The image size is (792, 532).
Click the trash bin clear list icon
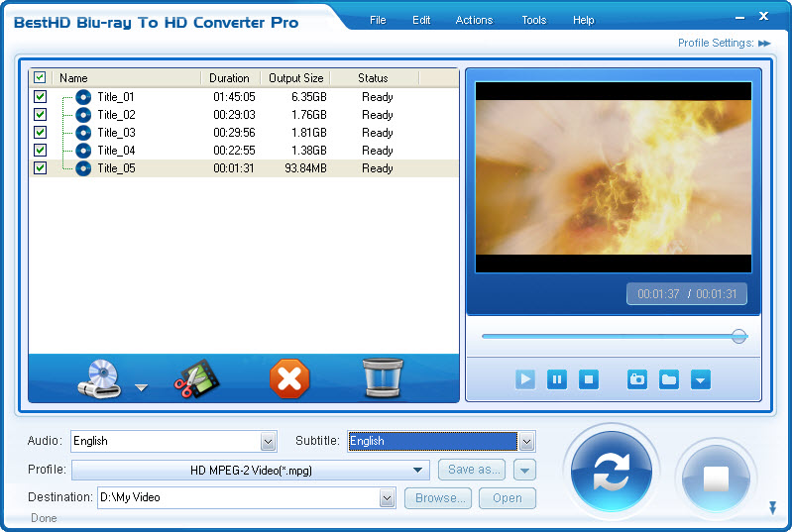point(383,378)
